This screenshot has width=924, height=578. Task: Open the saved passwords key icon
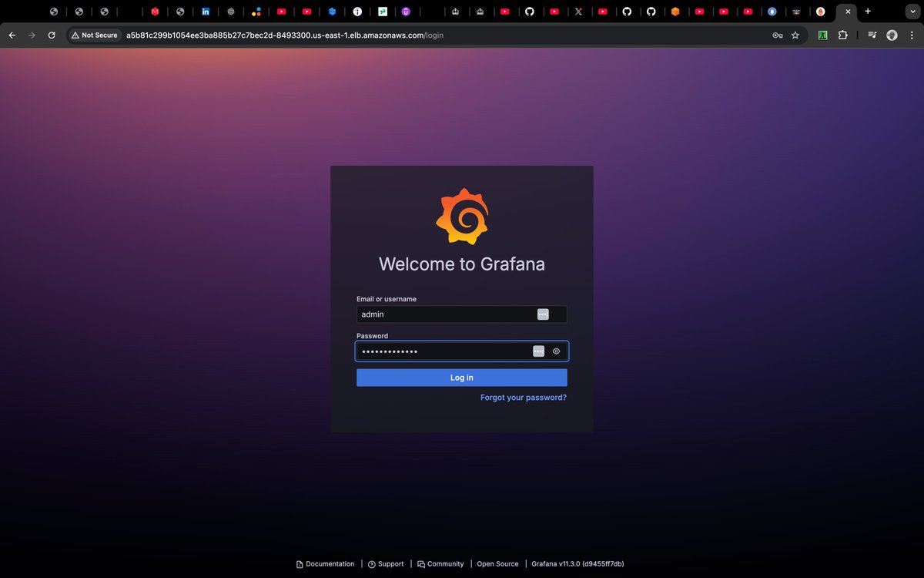(778, 35)
